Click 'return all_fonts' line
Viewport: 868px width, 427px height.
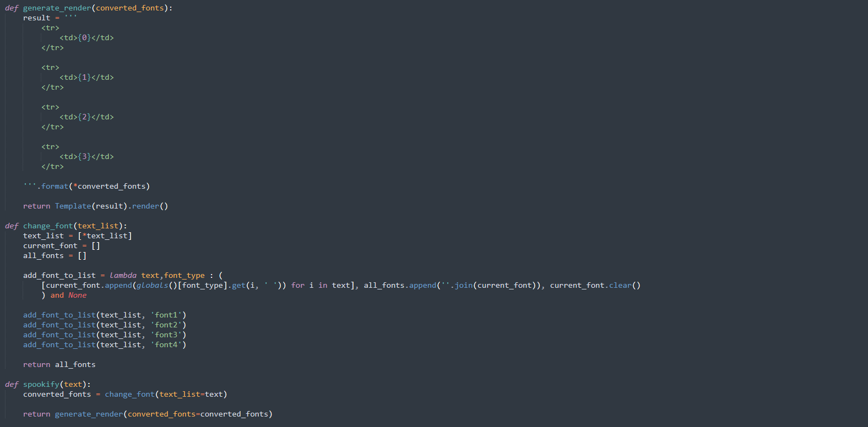click(x=59, y=364)
